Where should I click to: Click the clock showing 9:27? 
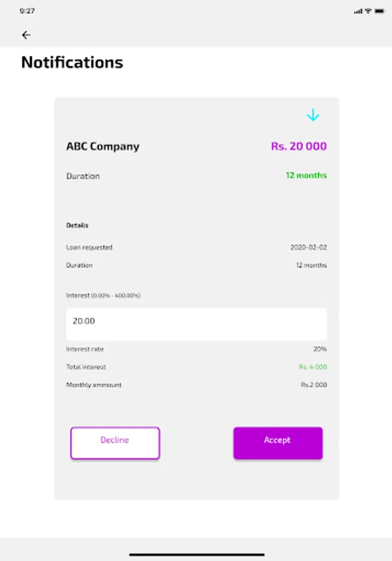28,9
